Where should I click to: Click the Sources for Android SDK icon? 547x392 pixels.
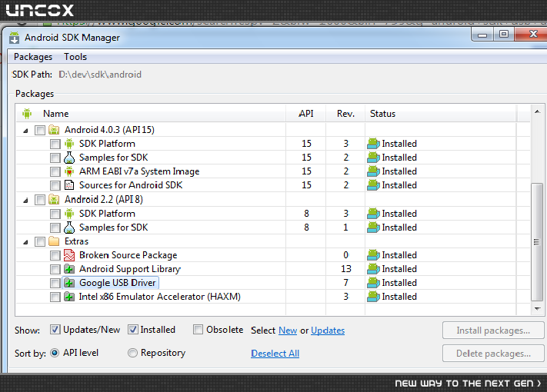click(x=69, y=185)
